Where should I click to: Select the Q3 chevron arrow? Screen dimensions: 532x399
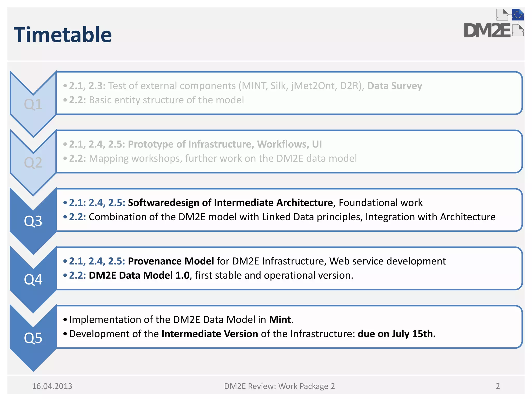pos(33,221)
